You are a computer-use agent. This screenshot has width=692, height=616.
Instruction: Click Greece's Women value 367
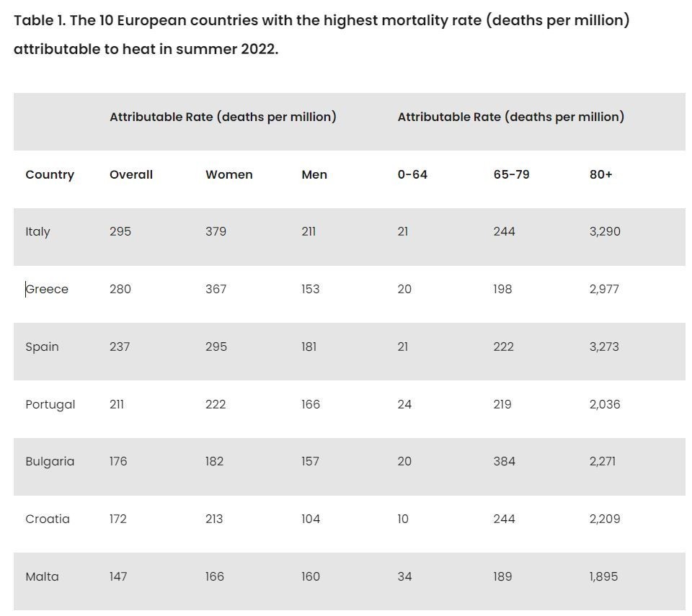coord(216,289)
